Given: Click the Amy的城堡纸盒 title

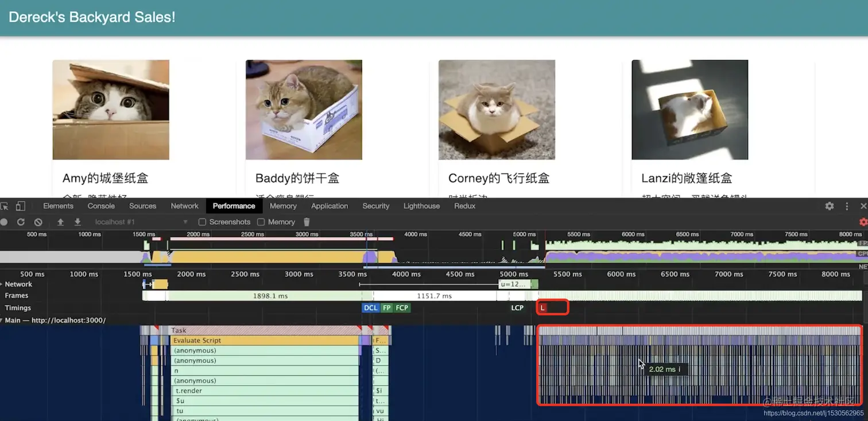Looking at the screenshot, I should coord(106,178).
